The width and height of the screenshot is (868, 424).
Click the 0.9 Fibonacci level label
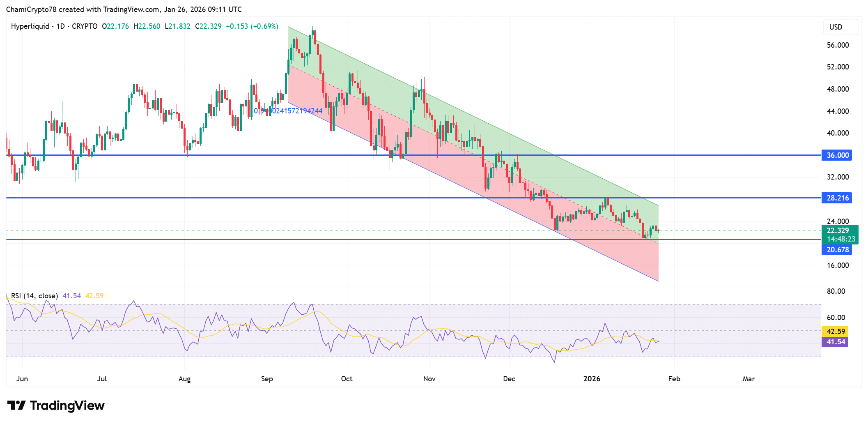tap(288, 111)
